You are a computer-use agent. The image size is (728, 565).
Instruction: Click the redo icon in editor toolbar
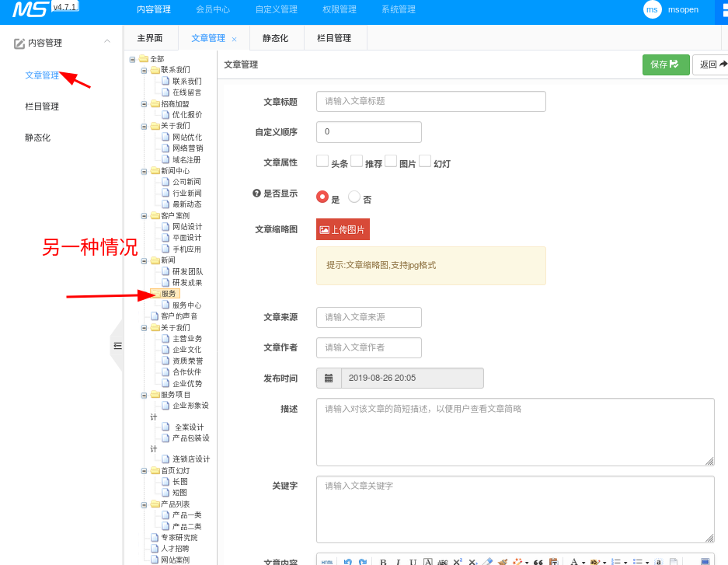click(363, 562)
